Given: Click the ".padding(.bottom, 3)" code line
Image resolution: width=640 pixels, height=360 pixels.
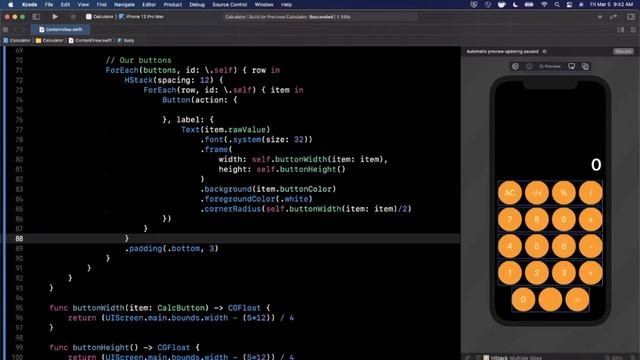Looking at the screenshot, I should [171, 249].
